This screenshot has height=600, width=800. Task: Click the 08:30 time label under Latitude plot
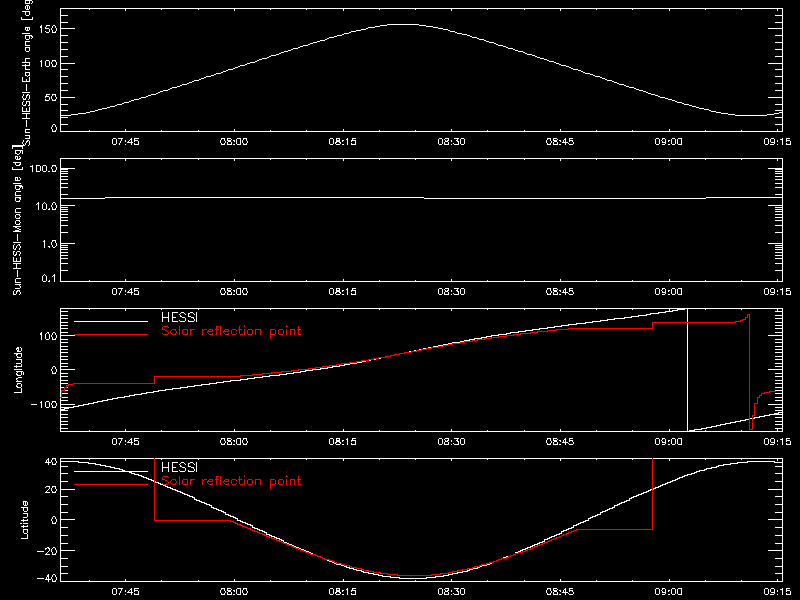click(452, 591)
